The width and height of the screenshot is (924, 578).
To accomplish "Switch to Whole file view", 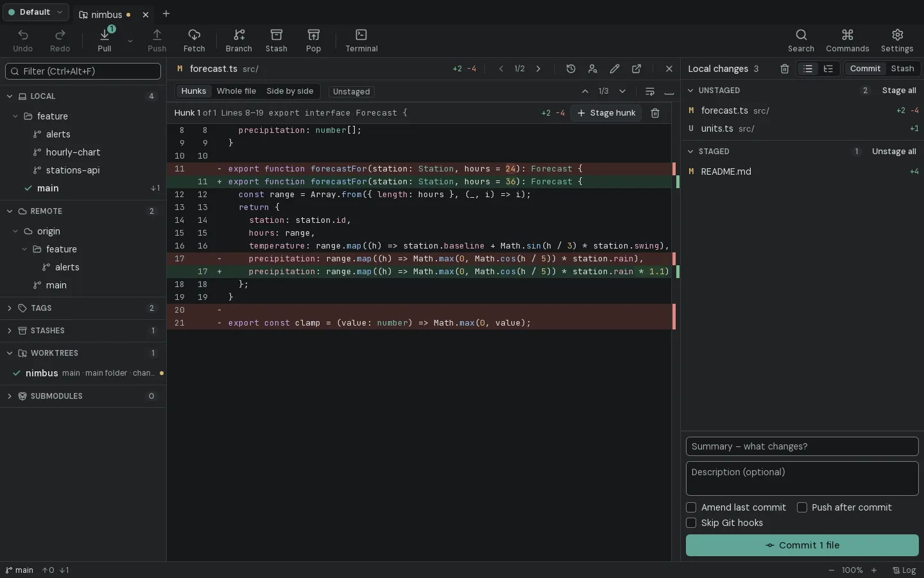I will pyautogui.click(x=237, y=91).
